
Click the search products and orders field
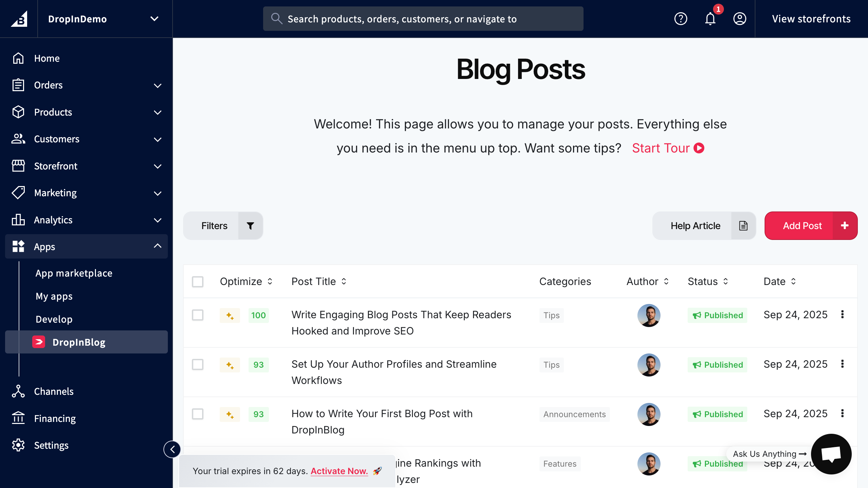click(423, 19)
